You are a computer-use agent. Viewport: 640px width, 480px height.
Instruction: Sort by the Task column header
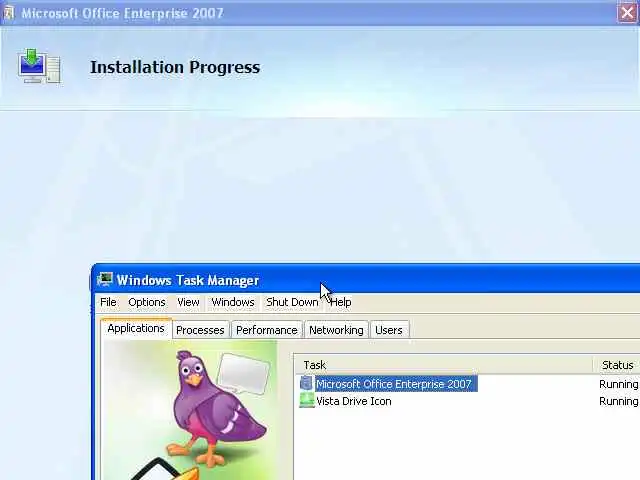(444, 365)
